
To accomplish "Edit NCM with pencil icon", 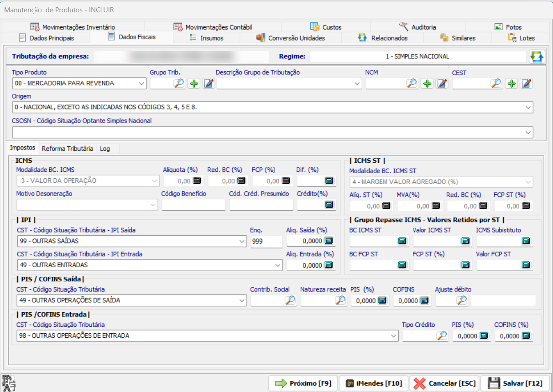I will (x=442, y=83).
